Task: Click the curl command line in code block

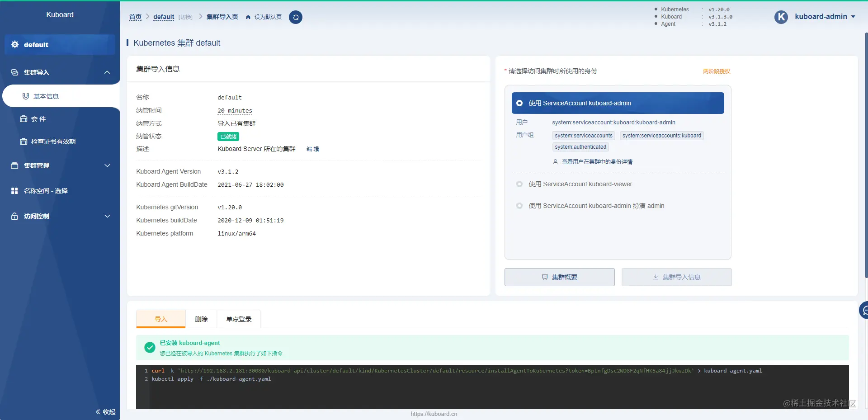Action: [457, 371]
